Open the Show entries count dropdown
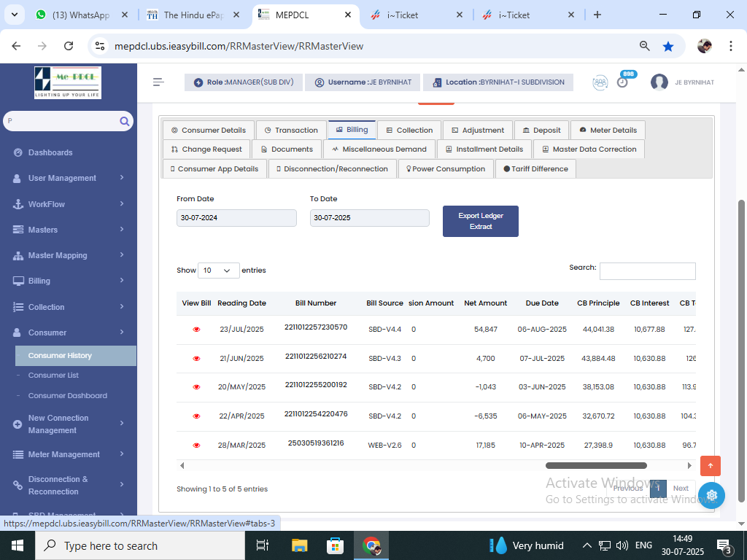 (x=218, y=271)
